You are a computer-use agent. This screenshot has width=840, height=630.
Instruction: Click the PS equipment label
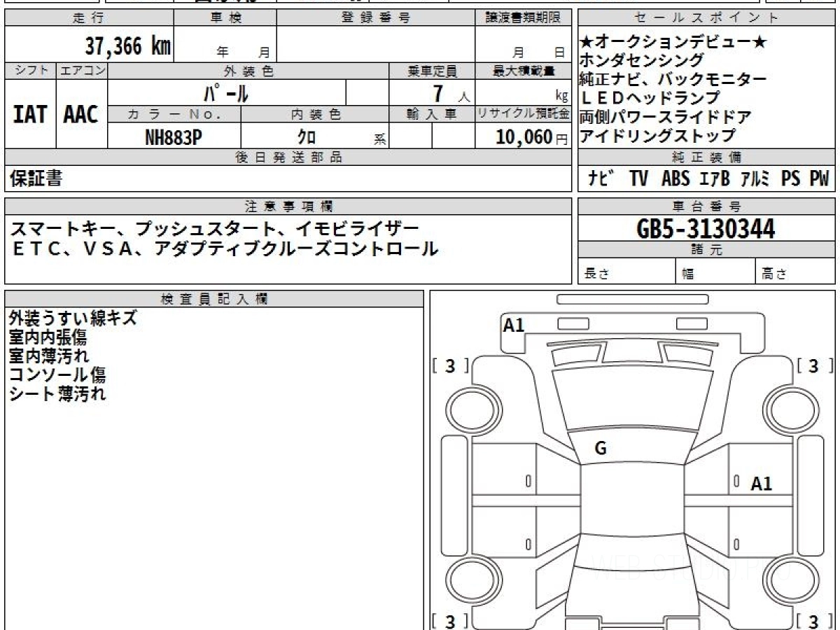pos(791,179)
